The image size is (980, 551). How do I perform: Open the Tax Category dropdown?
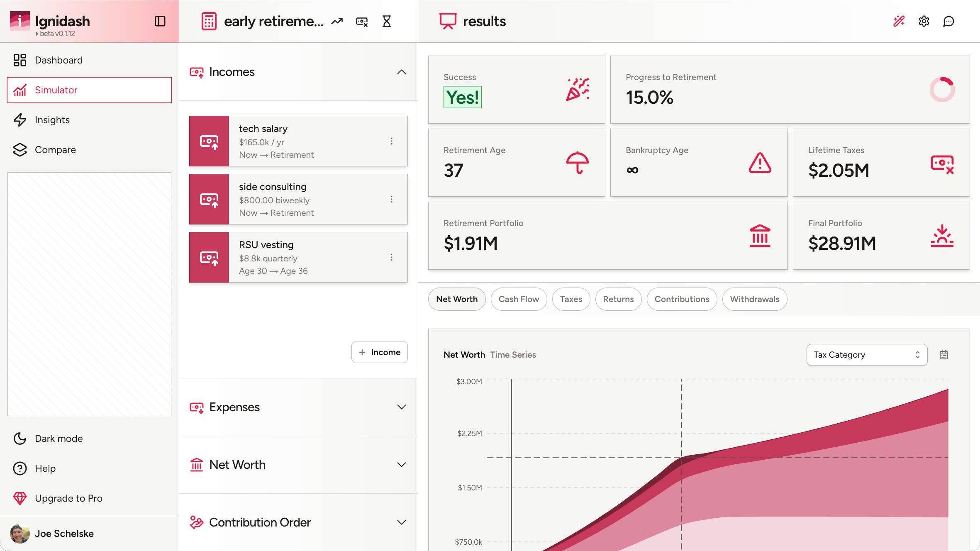(x=867, y=355)
